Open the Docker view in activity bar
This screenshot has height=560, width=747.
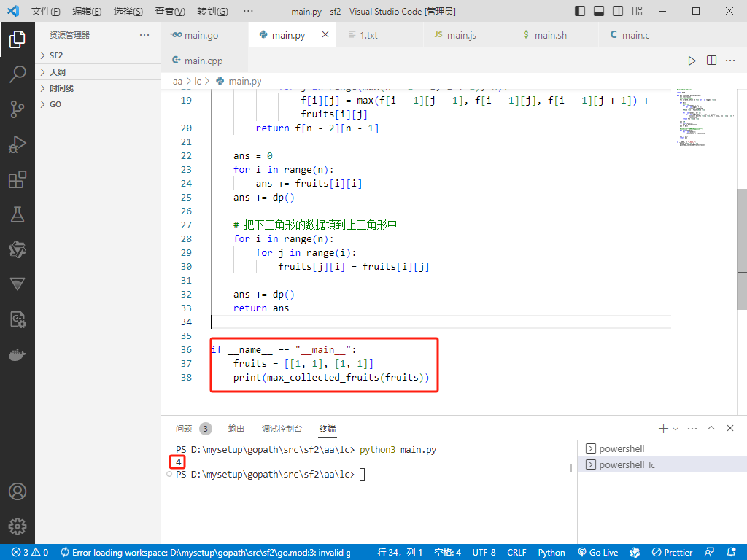(18, 355)
